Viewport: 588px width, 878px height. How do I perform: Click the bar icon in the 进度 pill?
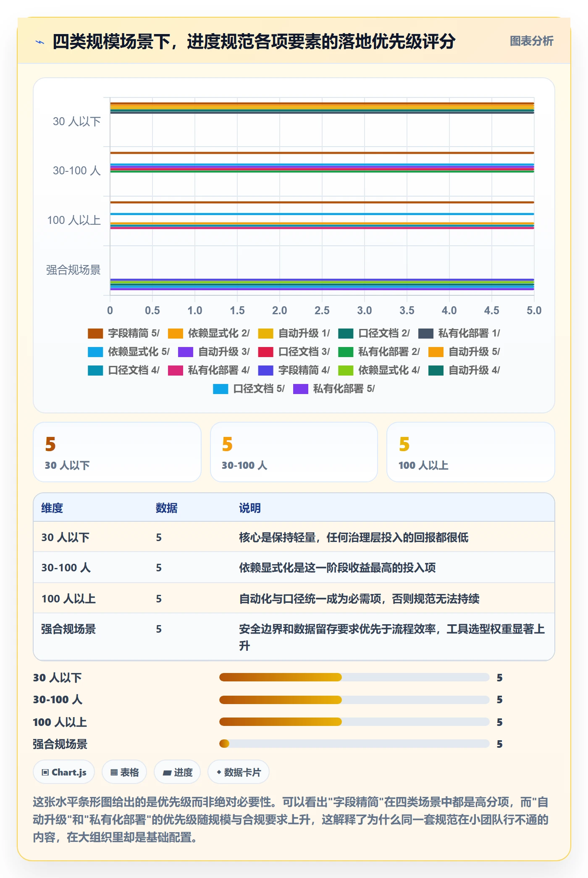[167, 772]
